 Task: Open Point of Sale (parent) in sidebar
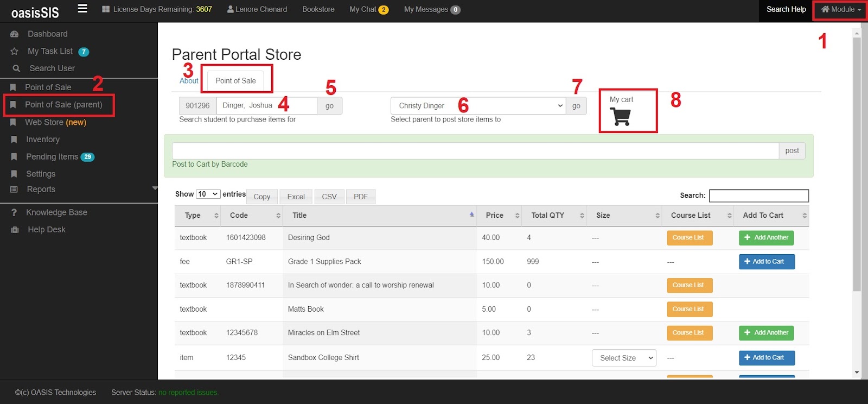click(x=63, y=105)
